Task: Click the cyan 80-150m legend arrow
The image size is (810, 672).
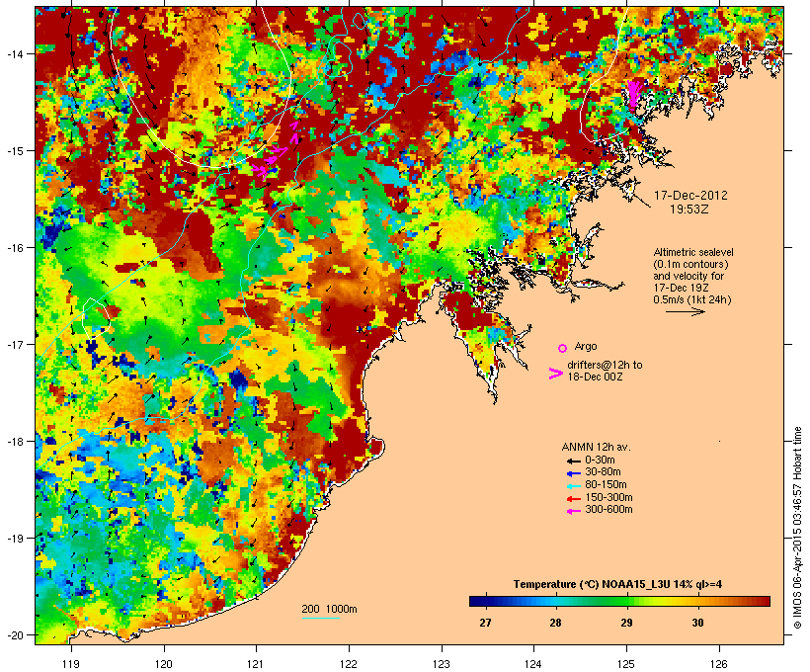Action: [x=573, y=486]
